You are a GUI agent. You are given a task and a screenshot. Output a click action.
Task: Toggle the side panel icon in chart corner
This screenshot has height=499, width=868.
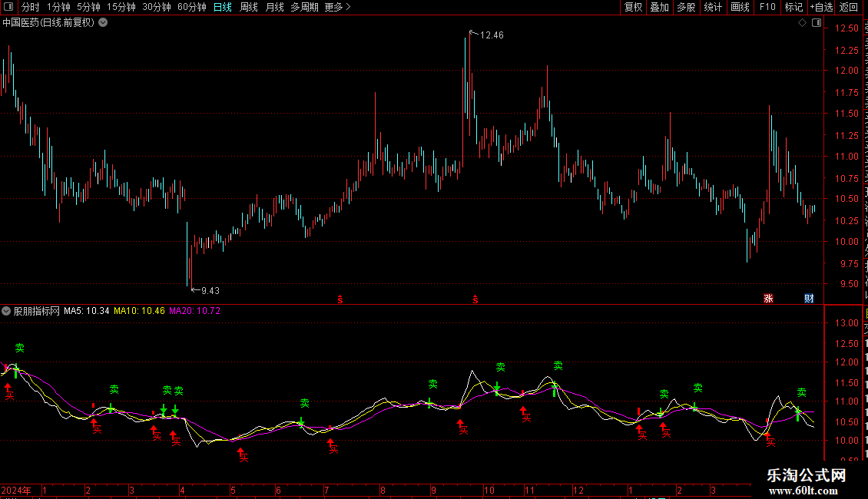[x=817, y=23]
